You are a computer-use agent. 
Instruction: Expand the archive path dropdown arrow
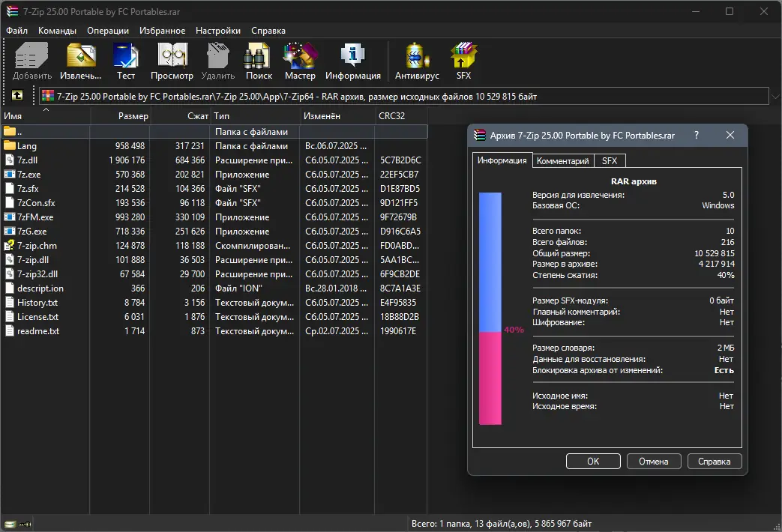click(x=774, y=97)
